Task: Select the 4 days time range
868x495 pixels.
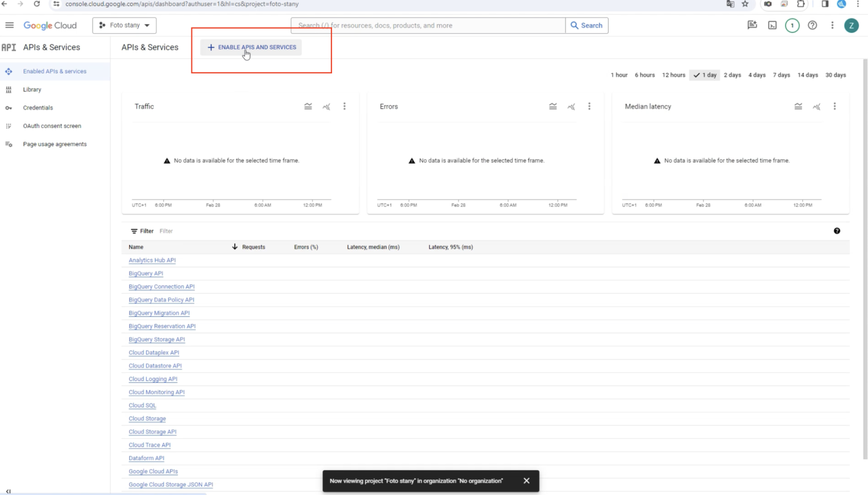Action: 757,75
